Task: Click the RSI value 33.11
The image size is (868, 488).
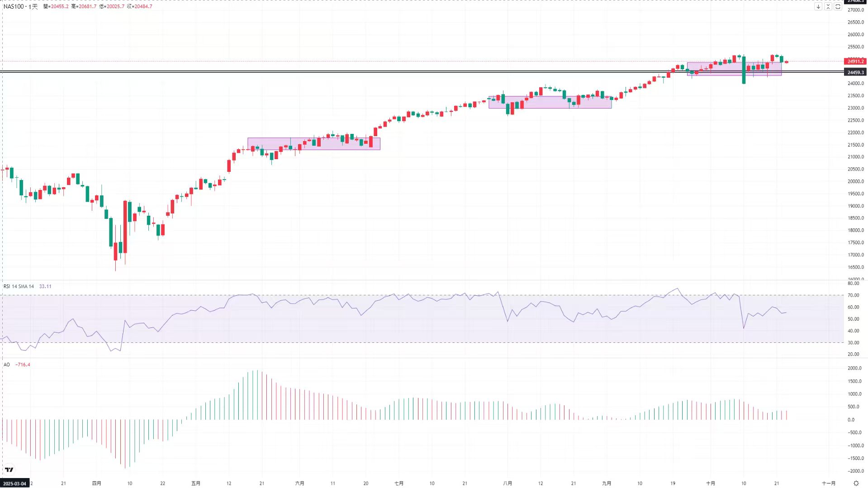Action: (45, 287)
